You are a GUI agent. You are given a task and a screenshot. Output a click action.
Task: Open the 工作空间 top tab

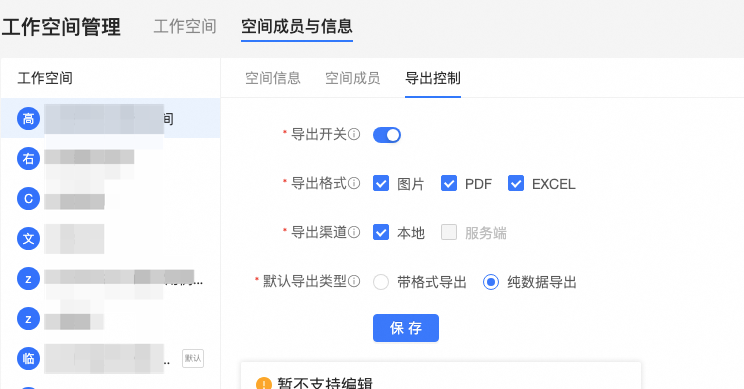point(185,27)
